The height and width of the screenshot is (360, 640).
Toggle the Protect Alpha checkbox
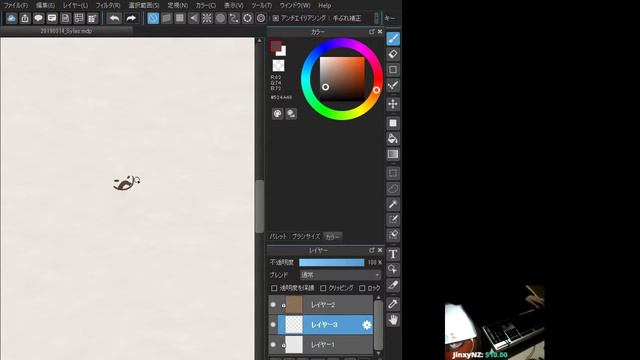(274, 288)
